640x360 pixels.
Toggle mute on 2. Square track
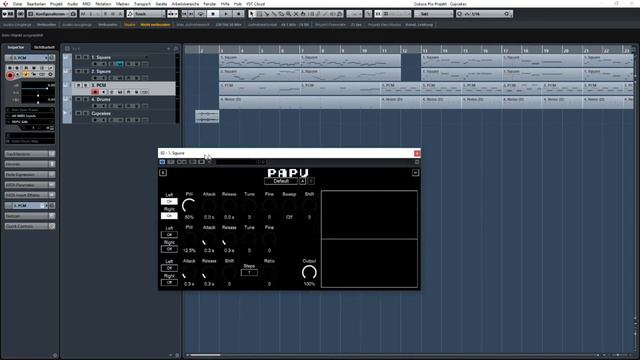[x=78, y=71]
